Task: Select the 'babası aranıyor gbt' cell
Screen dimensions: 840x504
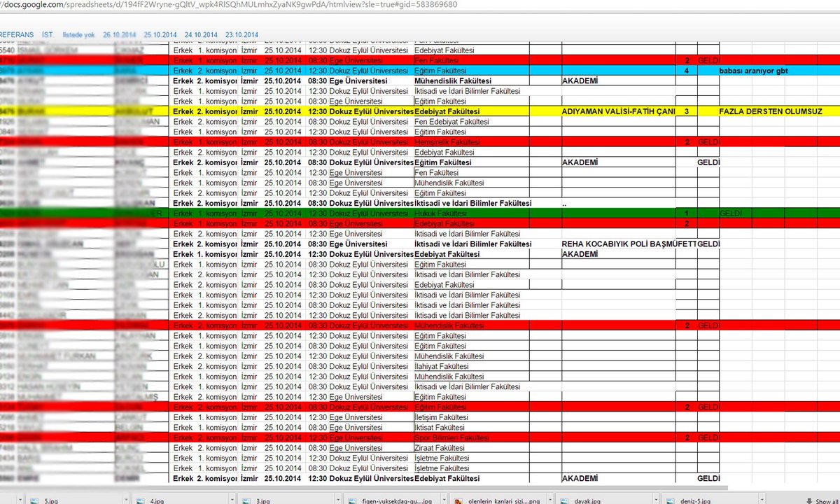Action: coord(752,71)
